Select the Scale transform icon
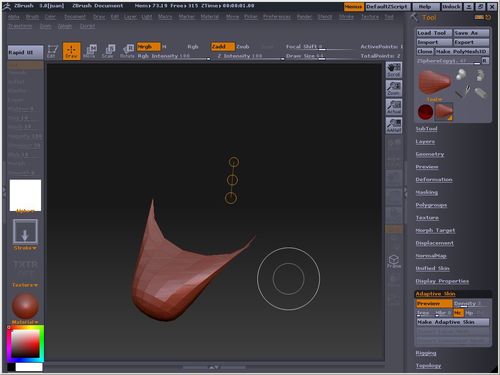500x375 pixels. [x=108, y=51]
